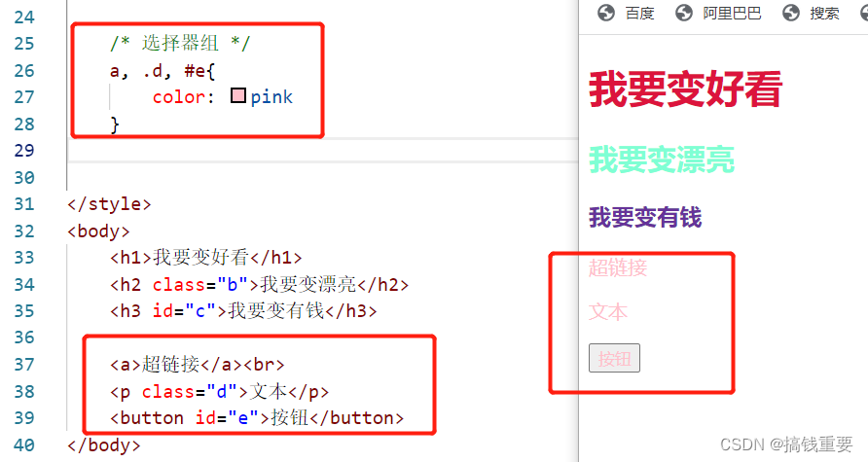Image resolution: width=868 pixels, height=462 pixels.
Task: Click line number 33 in the gutter
Action: click(x=23, y=258)
